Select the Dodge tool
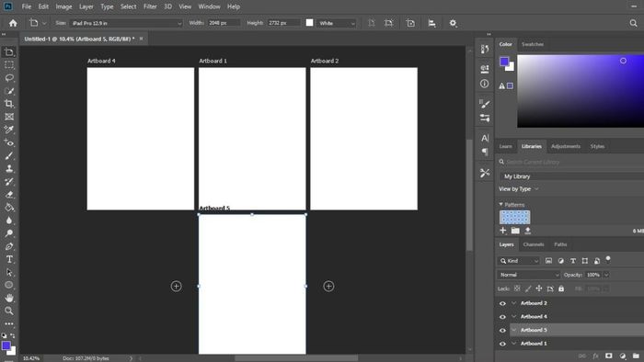 [9, 233]
